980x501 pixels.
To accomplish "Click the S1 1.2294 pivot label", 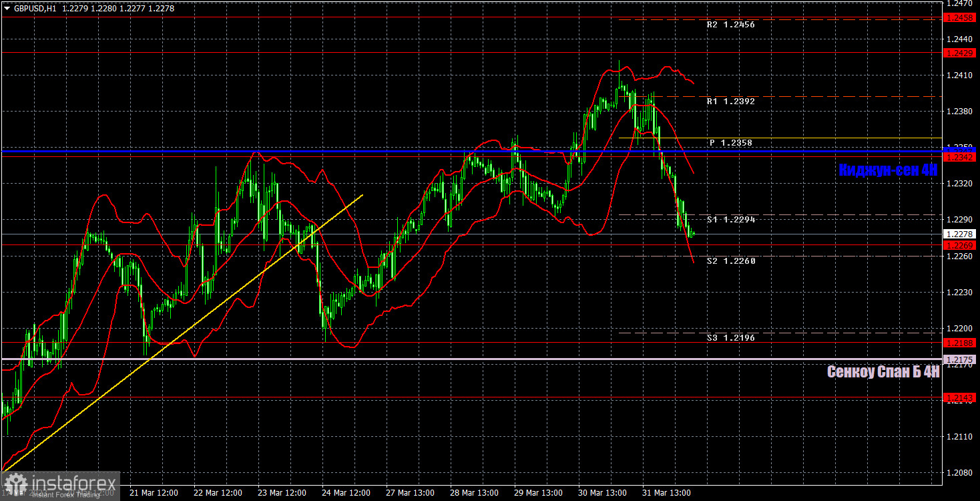I will (x=730, y=219).
